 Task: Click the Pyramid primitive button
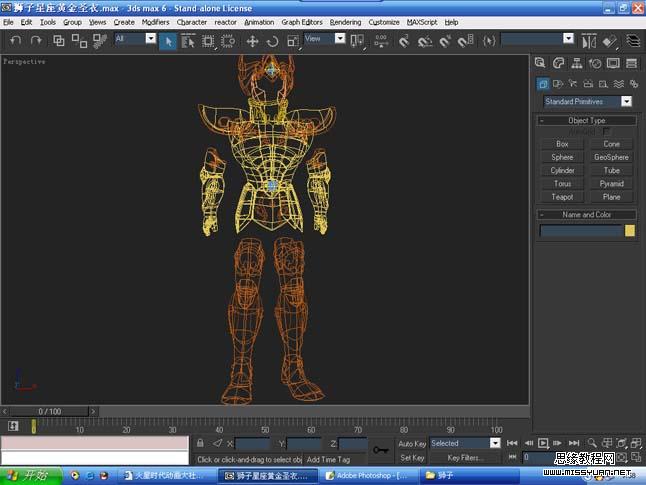coord(611,184)
